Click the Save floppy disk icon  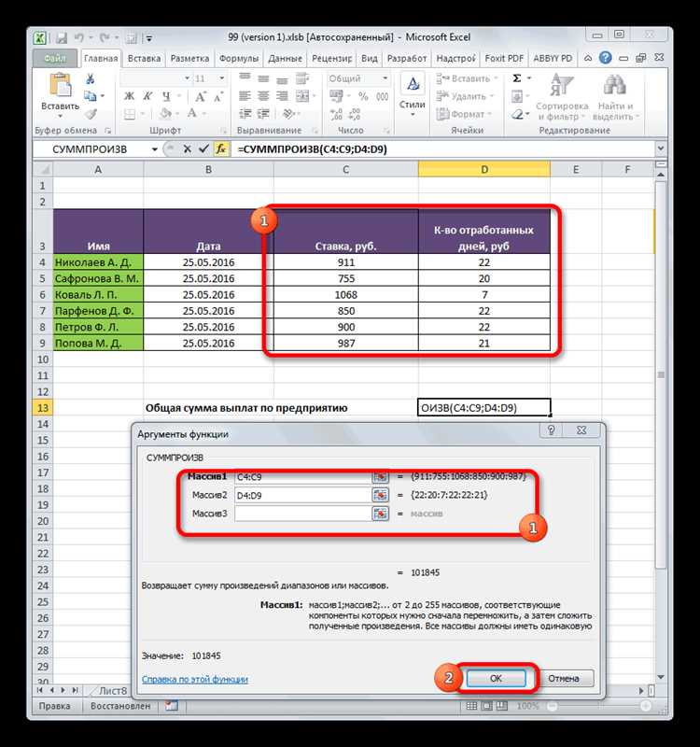pos(61,37)
